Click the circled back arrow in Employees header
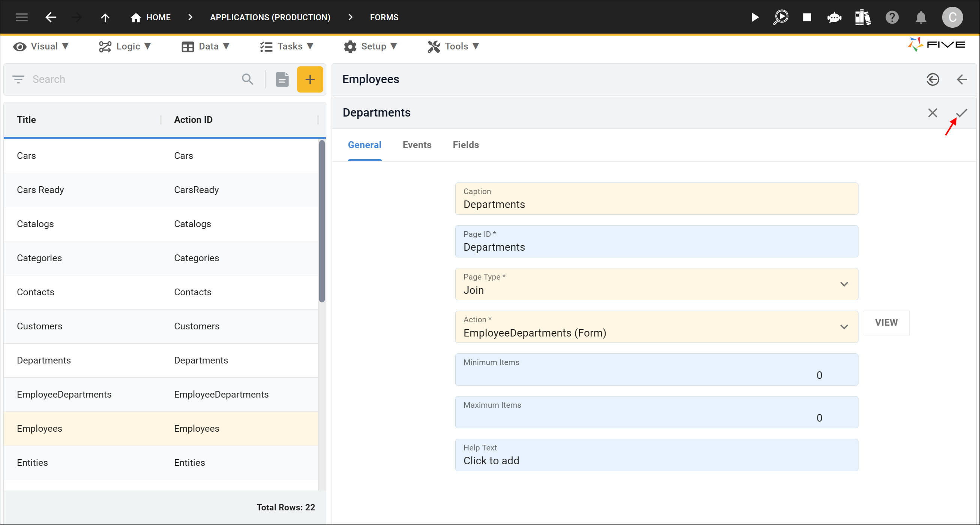 [933, 79]
